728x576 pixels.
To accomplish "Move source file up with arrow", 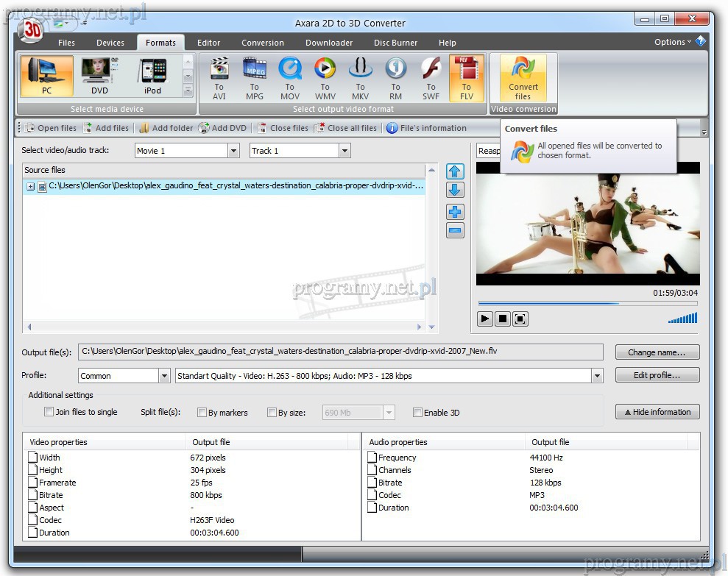I will point(455,172).
